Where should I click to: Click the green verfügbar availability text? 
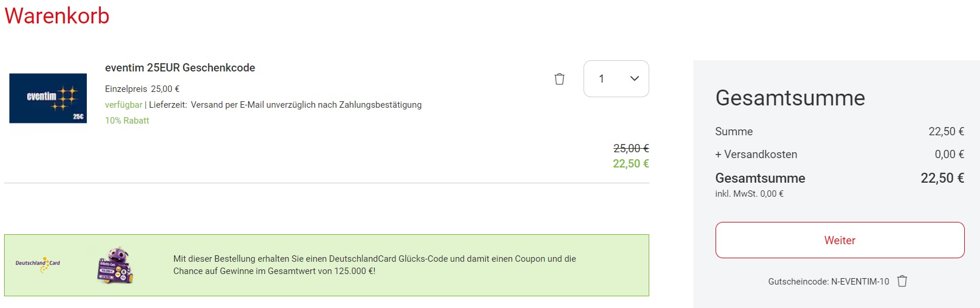tap(123, 105)
